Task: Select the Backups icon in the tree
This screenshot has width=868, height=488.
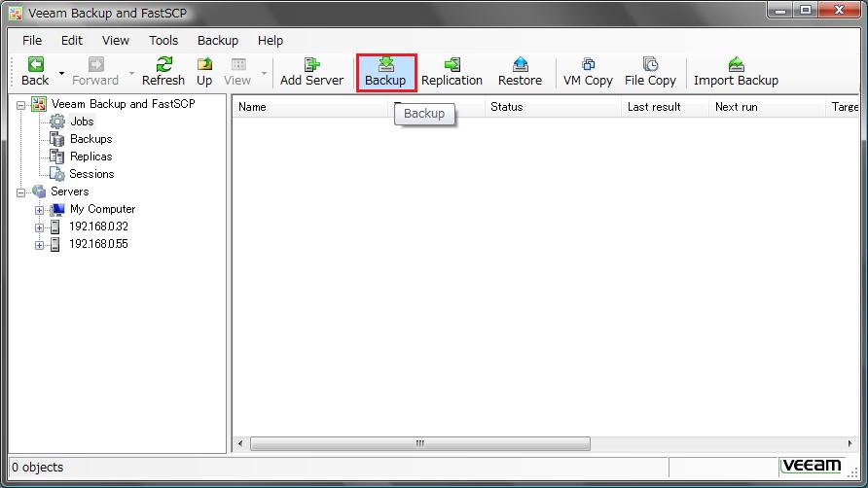Action: pyautogui.click(x=57, y=139)
